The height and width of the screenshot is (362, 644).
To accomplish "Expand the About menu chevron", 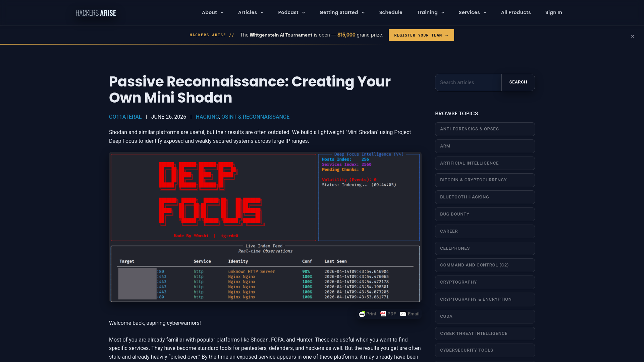I will click(222, 13).
